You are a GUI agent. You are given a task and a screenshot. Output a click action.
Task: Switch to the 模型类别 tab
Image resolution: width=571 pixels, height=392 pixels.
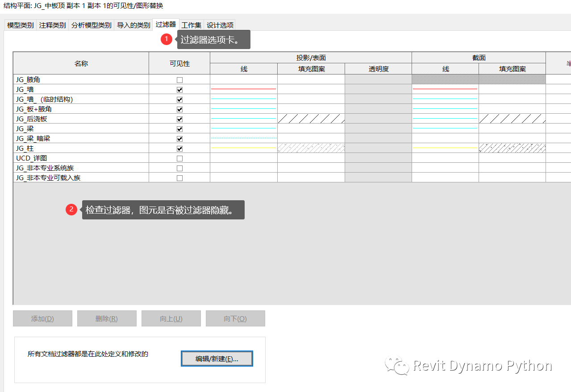[x=21, y=25]
